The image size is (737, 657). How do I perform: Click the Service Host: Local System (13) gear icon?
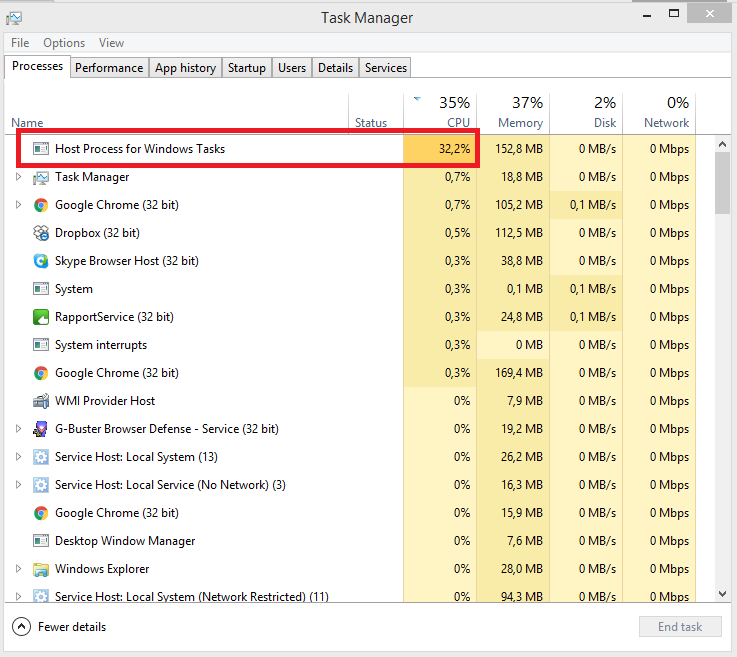41,457
